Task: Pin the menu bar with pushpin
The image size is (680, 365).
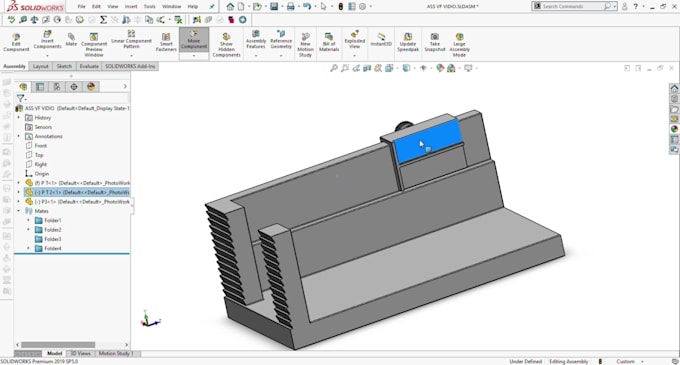Action: click(x=212, y=7)
